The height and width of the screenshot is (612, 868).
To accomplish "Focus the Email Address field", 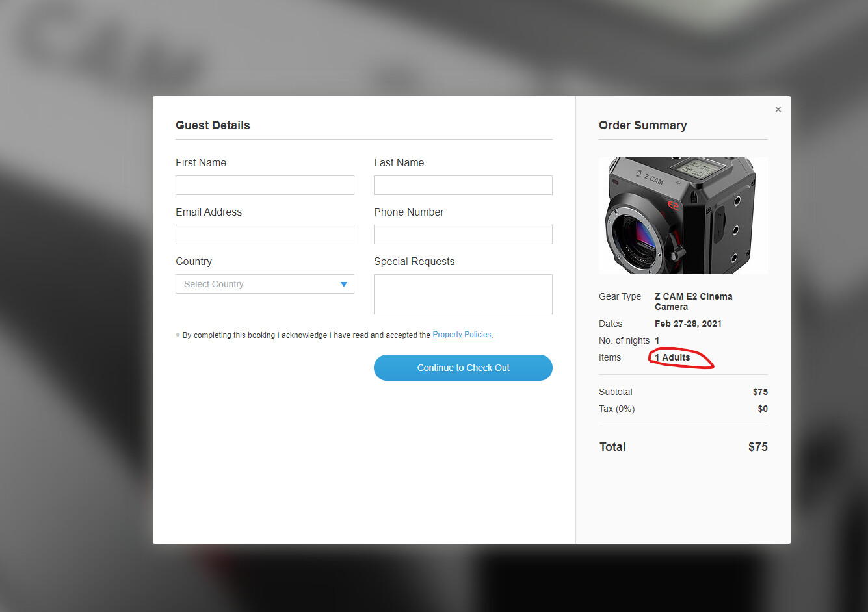I will pyautogui.click(x=265, y=235).
